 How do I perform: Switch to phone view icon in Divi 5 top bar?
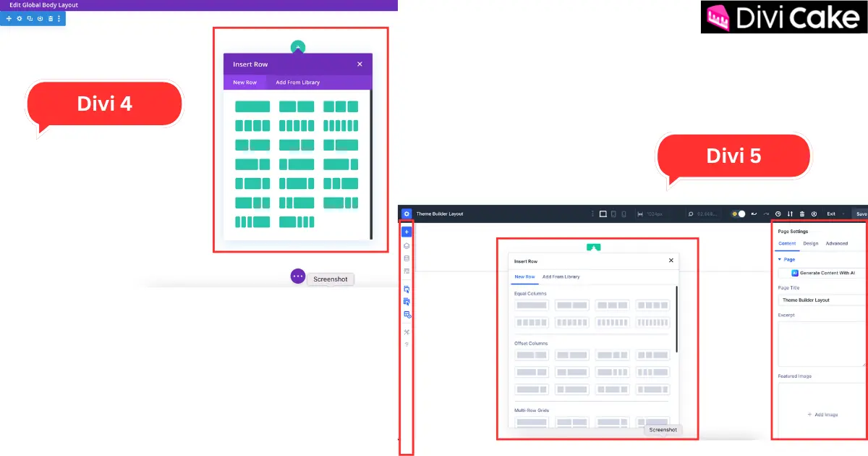click(x=623, y=214)
